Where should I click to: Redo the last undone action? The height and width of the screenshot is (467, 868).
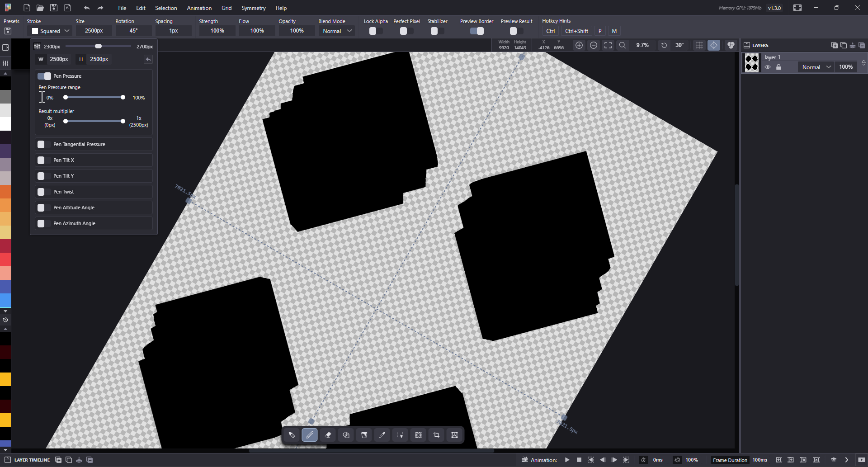(100, 8)
